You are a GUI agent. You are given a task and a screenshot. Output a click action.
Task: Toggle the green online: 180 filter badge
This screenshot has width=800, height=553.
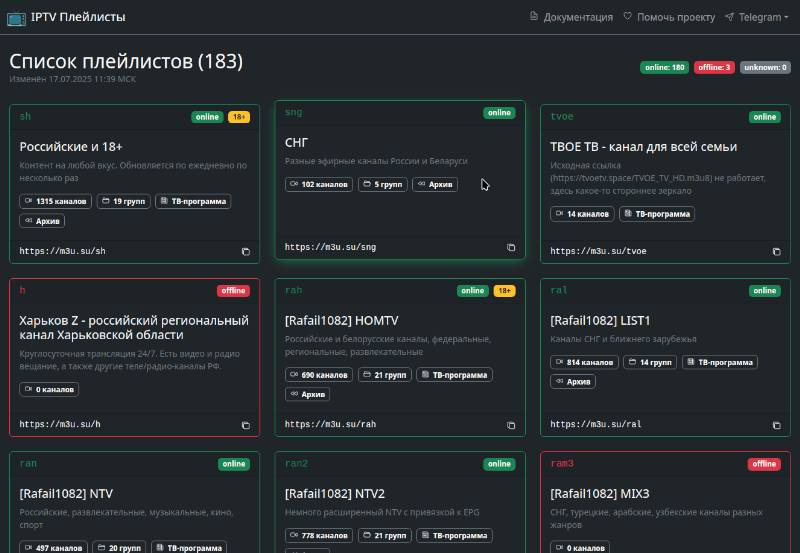[x=664, y=68]
